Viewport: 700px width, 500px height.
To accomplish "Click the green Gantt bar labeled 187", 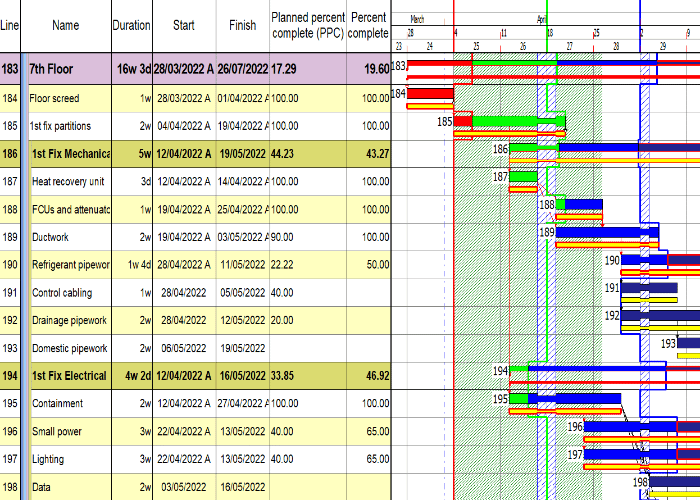I will point(524,177).
